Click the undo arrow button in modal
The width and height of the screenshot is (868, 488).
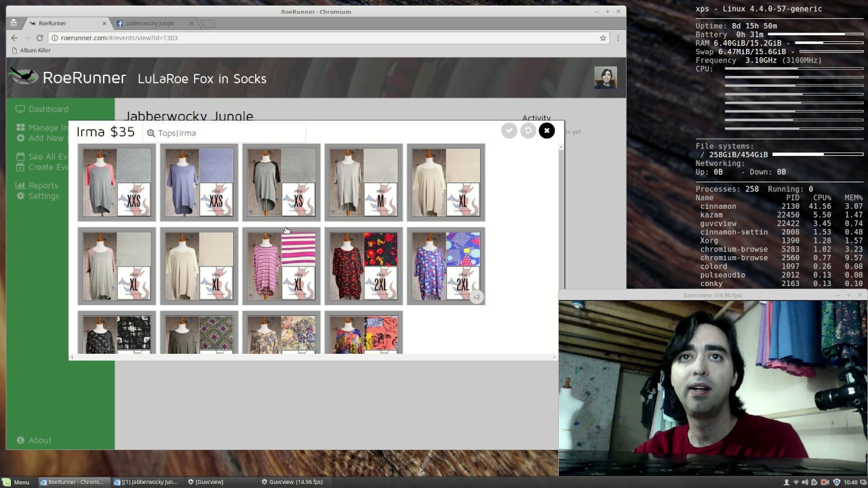point(528,131)
